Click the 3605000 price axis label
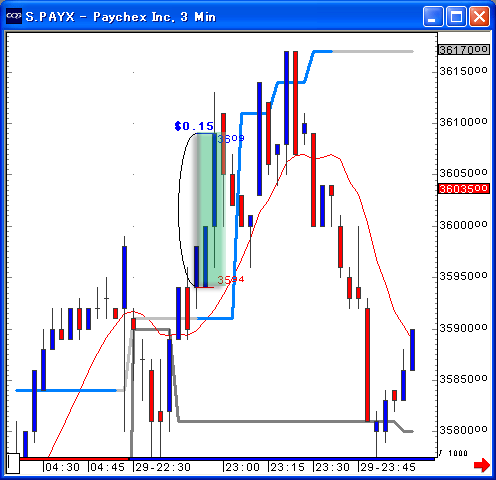 coord(463,173)
